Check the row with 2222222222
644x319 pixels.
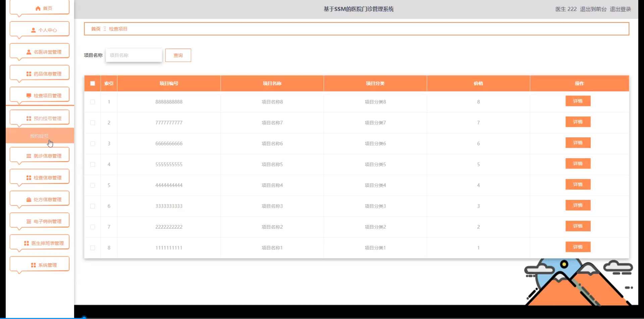point(93,227)
